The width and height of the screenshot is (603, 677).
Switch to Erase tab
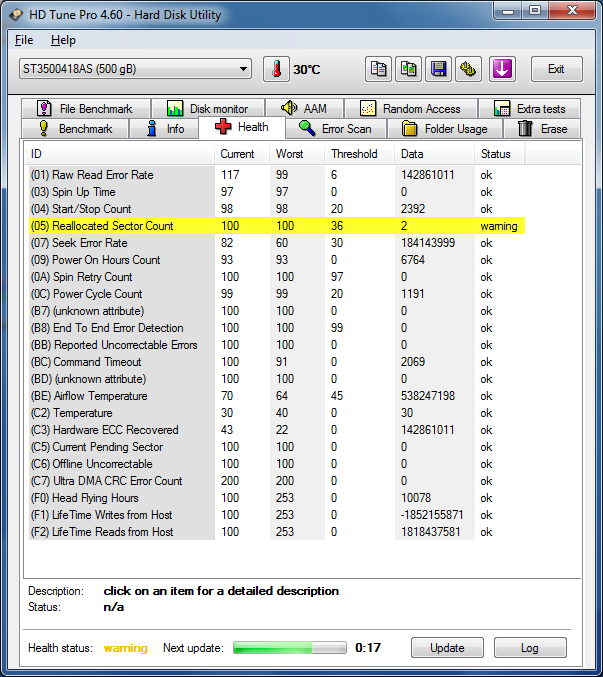tap(542, 129)
